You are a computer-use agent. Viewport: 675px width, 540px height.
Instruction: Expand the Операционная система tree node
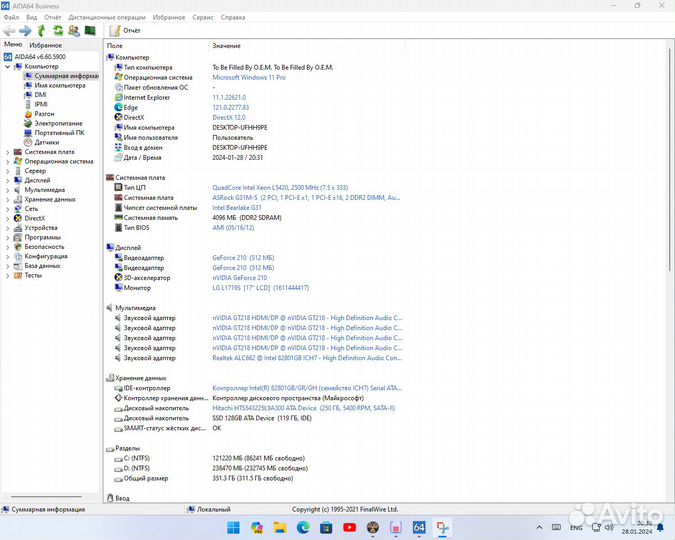[x=7, y=161]
